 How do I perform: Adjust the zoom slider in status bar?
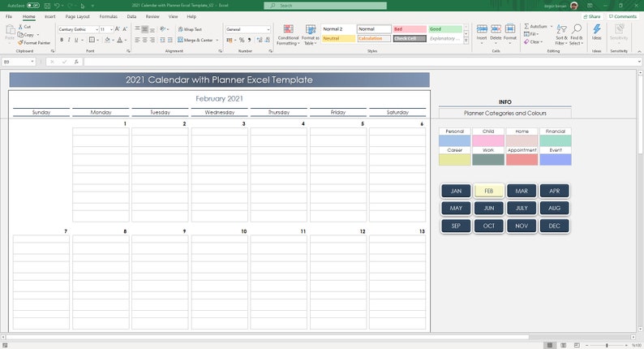pos(607,345)
